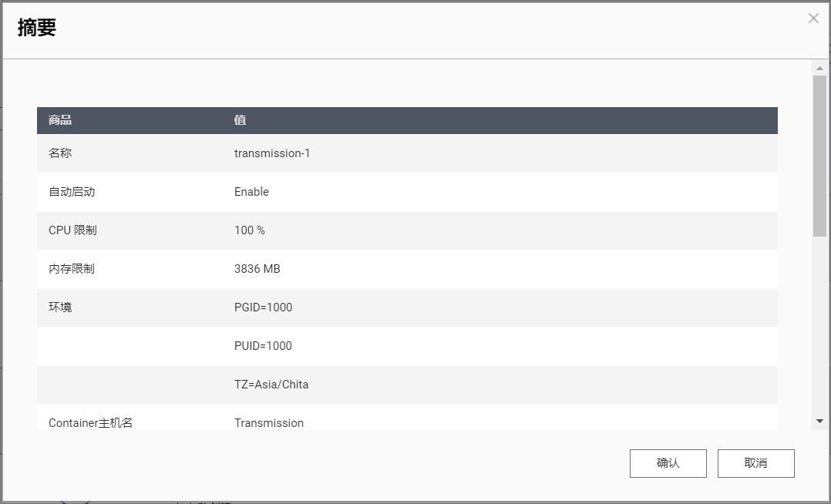The width and height of the screenshot is (831, 504).
Task: Click the PGID=1000 environment entry
Action: [263, 307]
